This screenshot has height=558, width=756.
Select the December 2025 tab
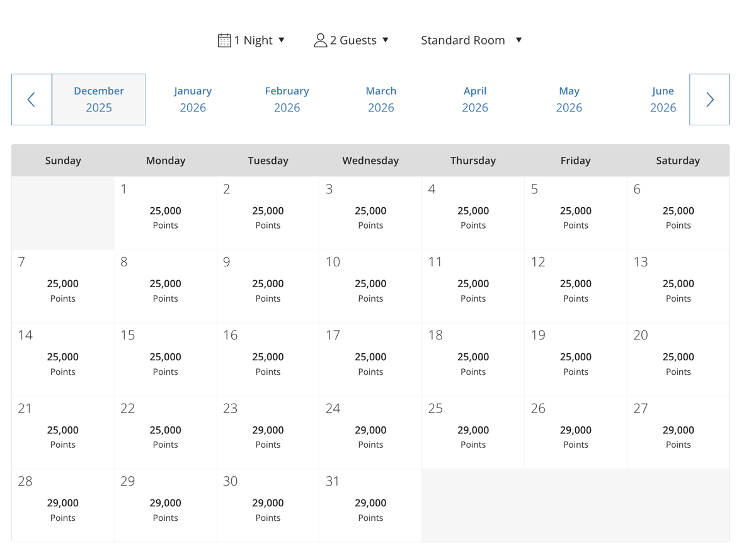point(99,100)
